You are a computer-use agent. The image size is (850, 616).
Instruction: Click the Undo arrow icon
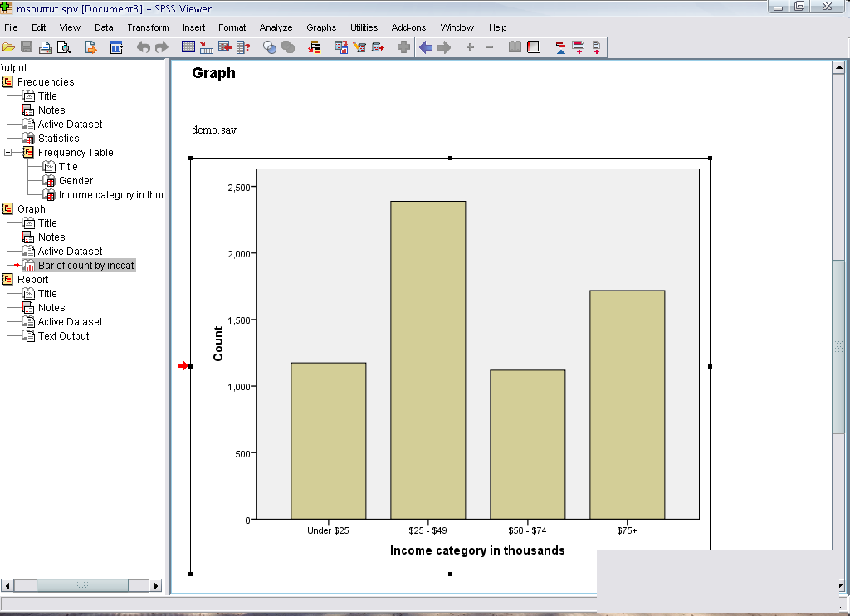[143, 47]
